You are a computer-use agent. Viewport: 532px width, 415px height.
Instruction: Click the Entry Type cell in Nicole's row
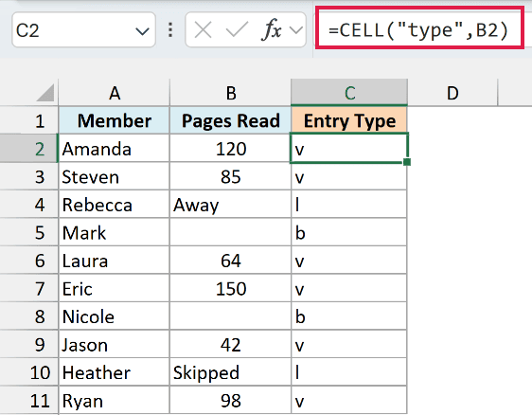point(349,316)
